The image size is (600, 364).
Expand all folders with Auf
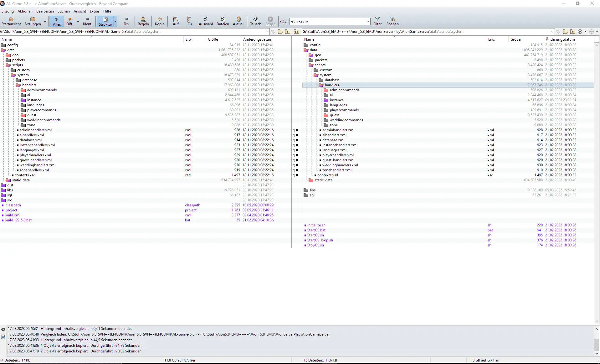point(176,21)
